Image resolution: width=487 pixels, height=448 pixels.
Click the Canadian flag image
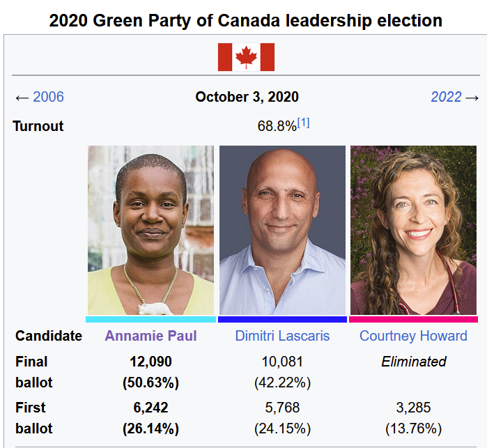click(246, 57)
